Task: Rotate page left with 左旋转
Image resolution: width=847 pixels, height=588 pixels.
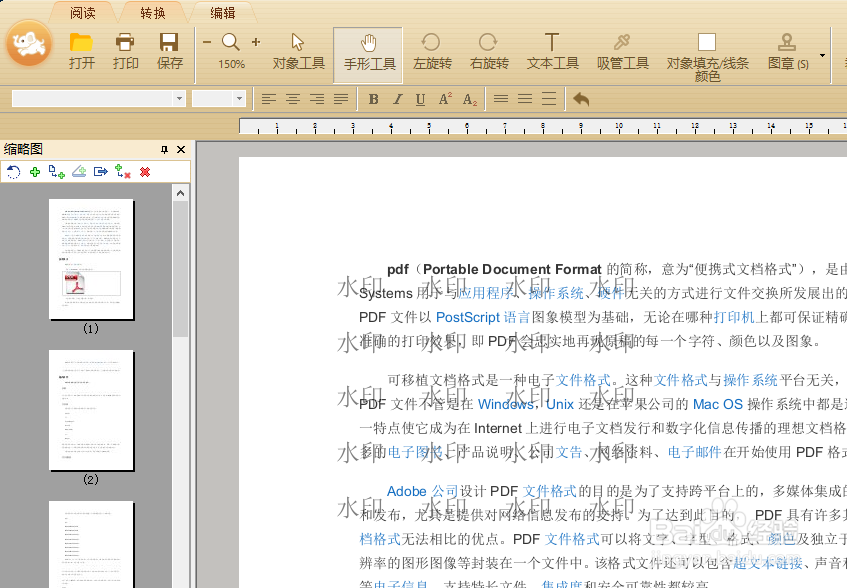Action: (x=432, y=51)
